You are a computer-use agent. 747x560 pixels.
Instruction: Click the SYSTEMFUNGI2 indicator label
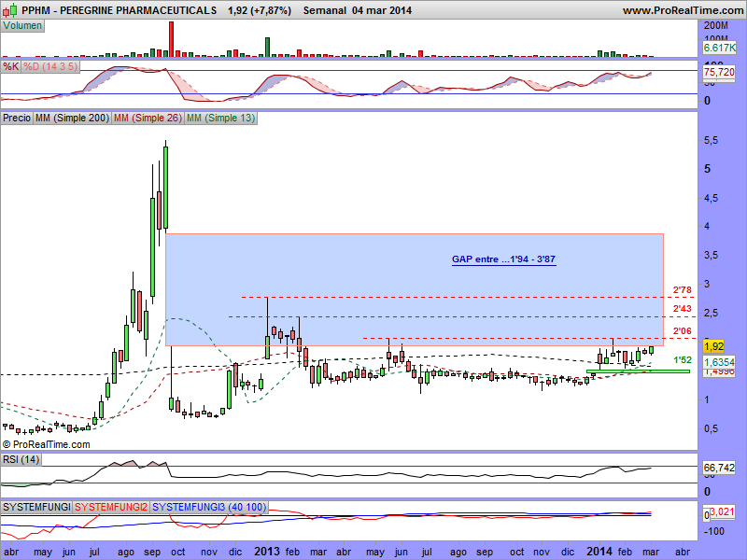(x=111, y=507)
